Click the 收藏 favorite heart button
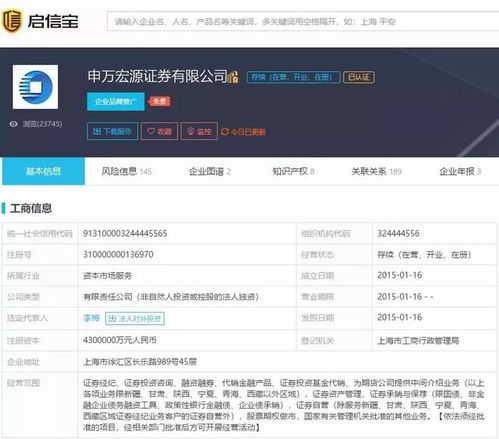Viewport: 499px width, 439px height. 159,131
